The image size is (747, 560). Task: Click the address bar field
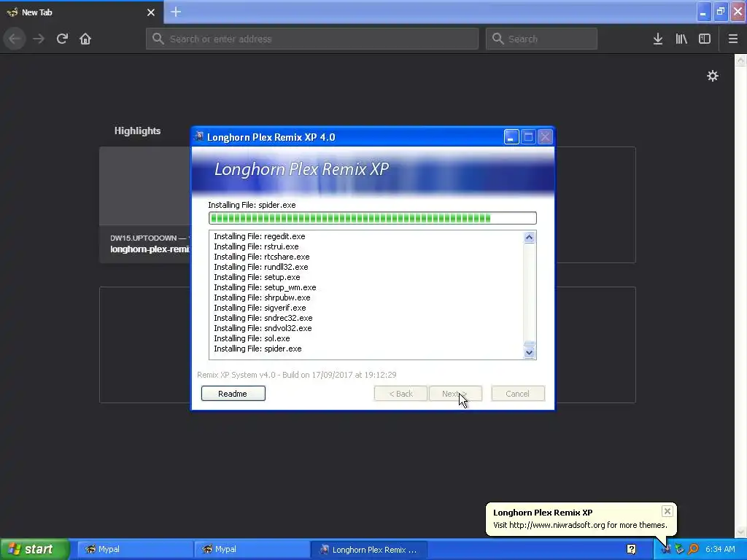(312, 39)
